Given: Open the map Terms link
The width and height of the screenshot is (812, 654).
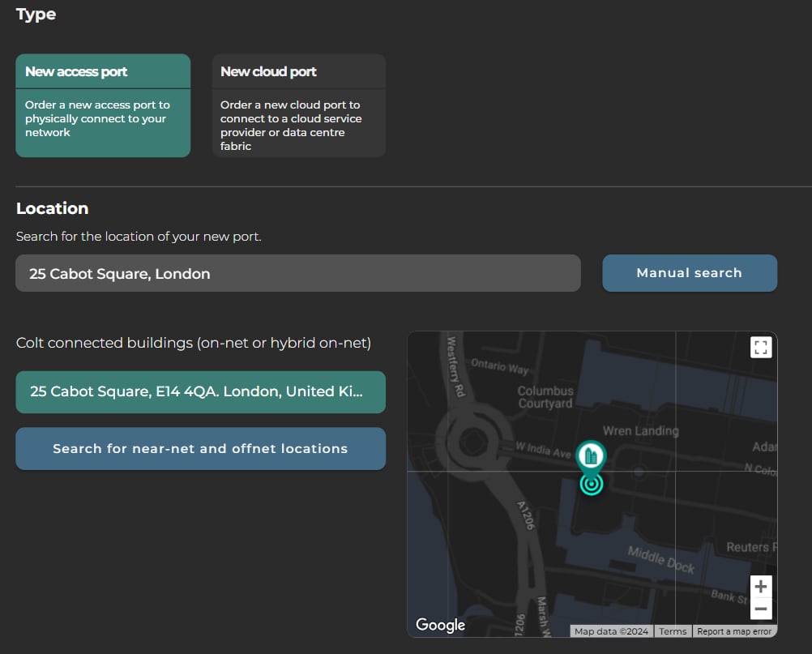Looking at the screenshot, I should 673,631.
